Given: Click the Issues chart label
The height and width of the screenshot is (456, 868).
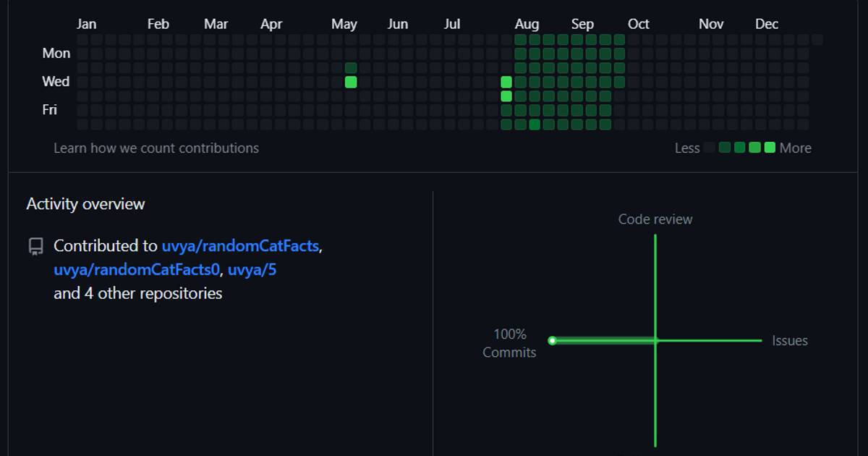Looking at the screenshot, I should click(x=790, y=341).
